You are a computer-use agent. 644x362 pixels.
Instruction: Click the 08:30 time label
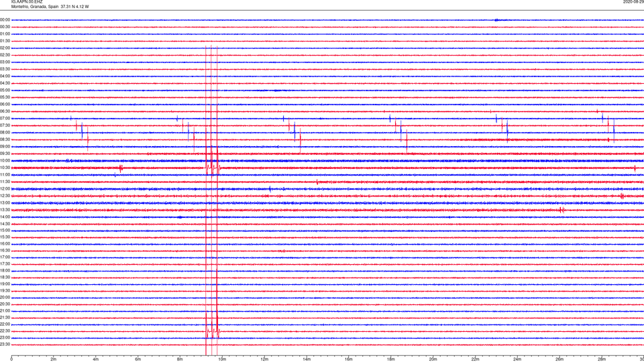(x=5, y=139)
